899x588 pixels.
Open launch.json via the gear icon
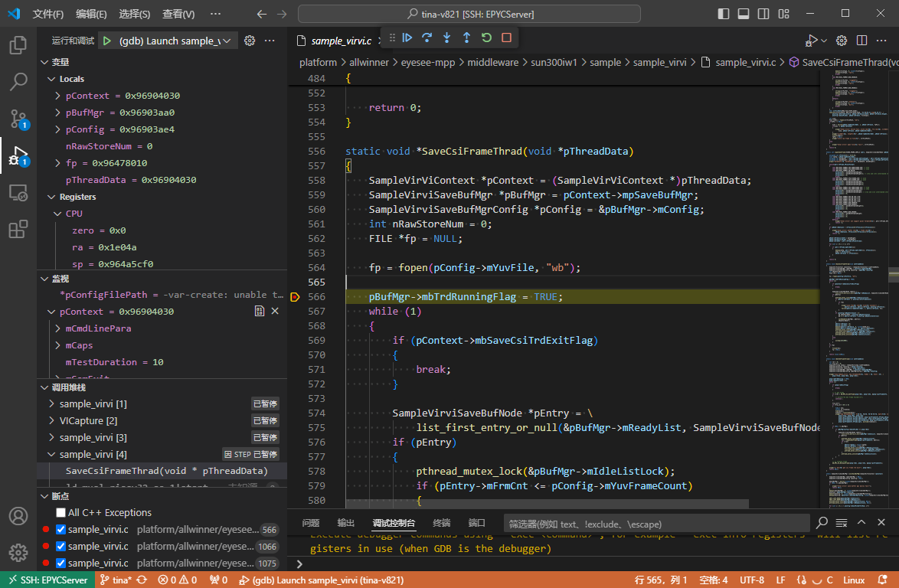[x=249, y=41]
